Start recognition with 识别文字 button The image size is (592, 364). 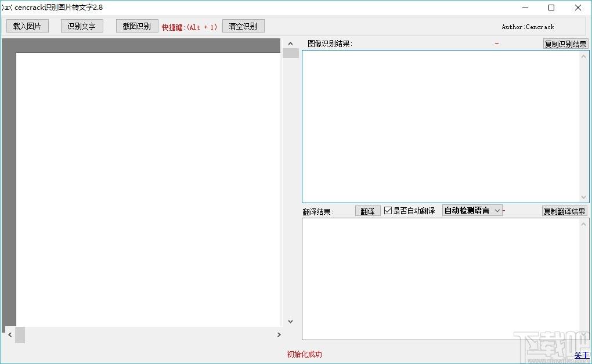click(x=82, y=26)
